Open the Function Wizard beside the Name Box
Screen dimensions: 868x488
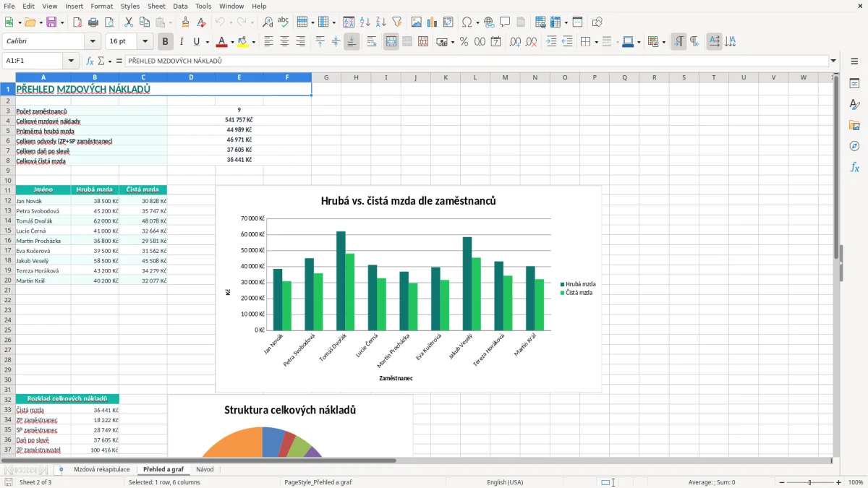coord(90,61)
